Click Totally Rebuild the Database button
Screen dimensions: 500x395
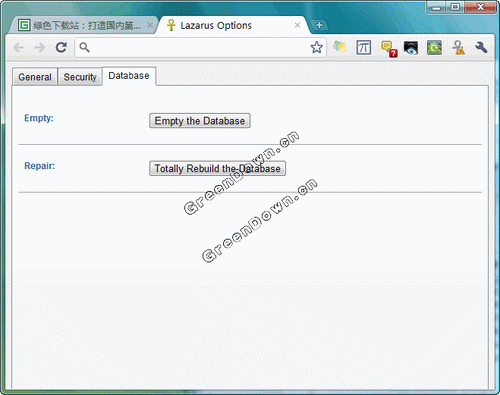coord(217,168)
